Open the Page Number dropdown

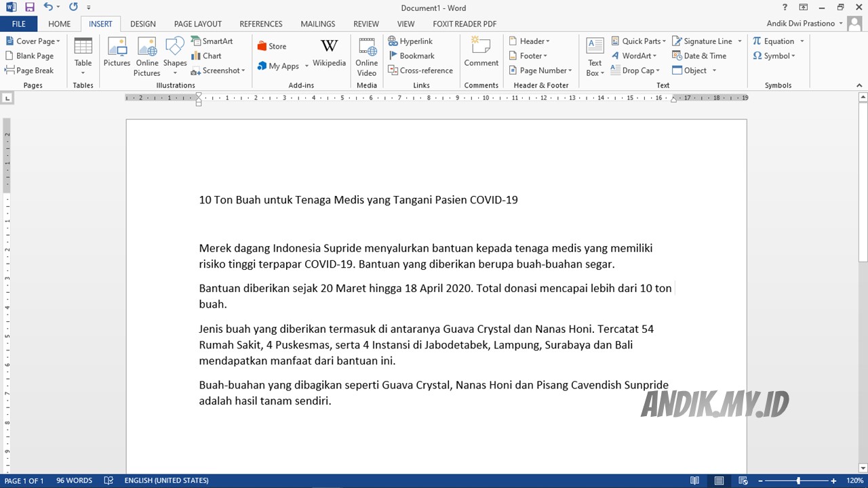click(x=540, y=70)
